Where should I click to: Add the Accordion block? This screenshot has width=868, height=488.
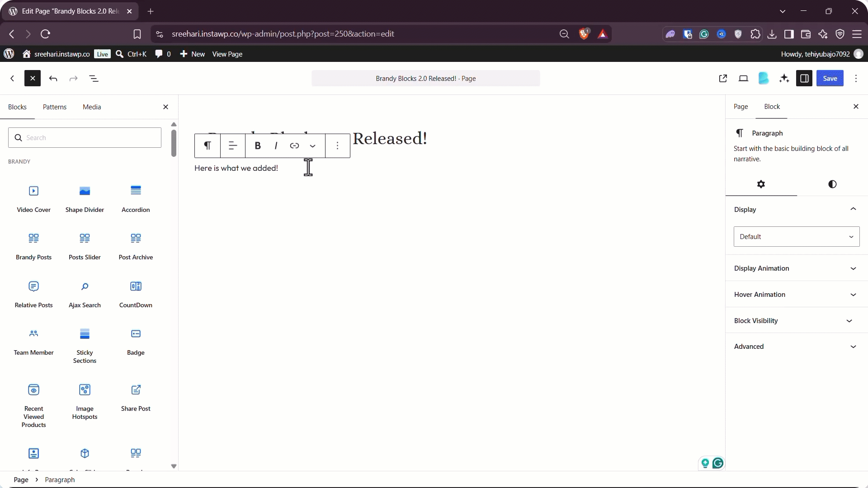[x=136, y=198]
